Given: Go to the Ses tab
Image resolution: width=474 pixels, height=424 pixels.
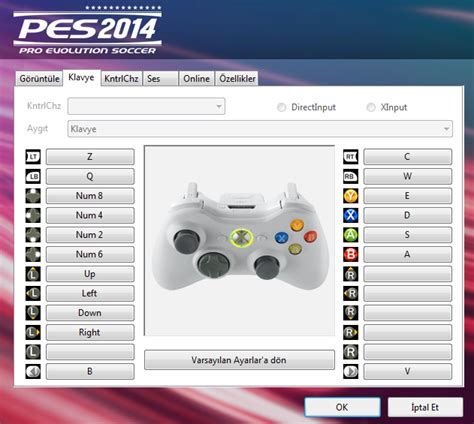Looking at the screenshot, I should pos(160,79).
